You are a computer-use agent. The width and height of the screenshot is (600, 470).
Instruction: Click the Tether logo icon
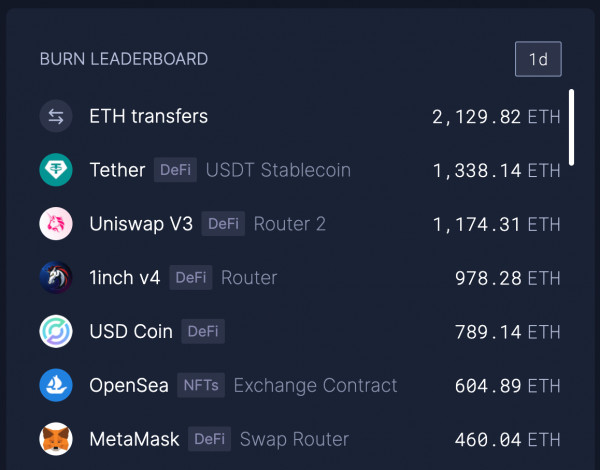pyautogui.click(x=56, y=170)
